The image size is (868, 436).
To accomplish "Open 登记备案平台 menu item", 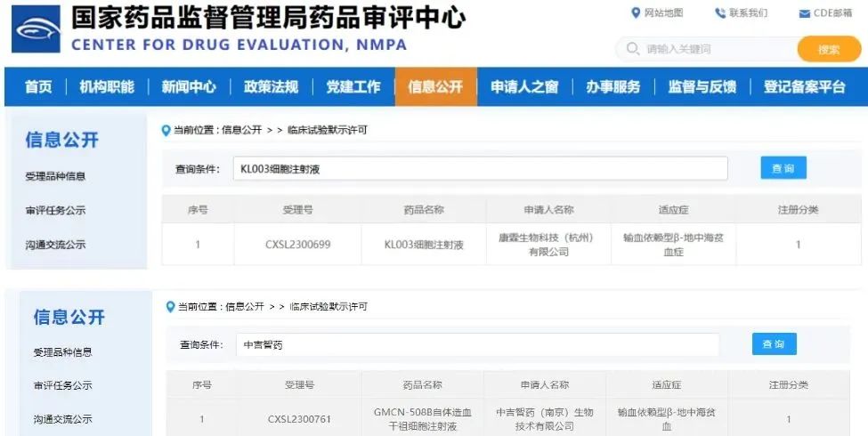I will 804,87.
